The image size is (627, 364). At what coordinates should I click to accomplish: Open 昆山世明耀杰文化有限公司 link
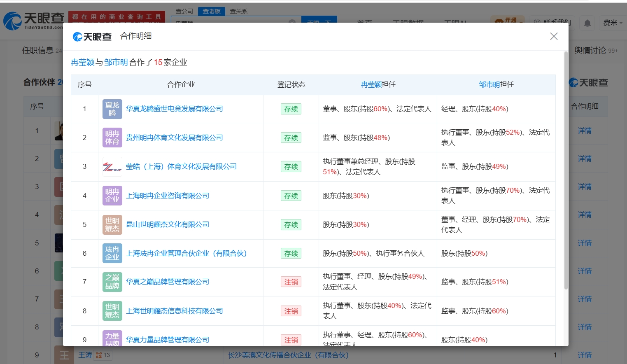pyautogui.click(x=168, y=224)
